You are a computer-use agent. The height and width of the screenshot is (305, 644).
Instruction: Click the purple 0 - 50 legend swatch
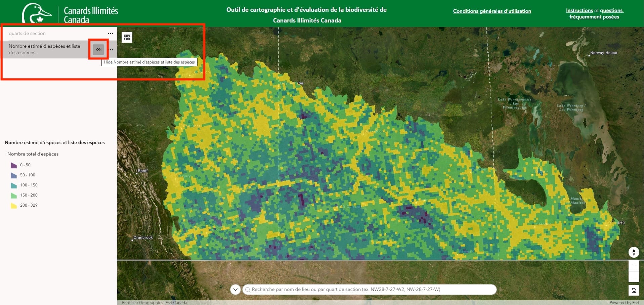(14, 165)
